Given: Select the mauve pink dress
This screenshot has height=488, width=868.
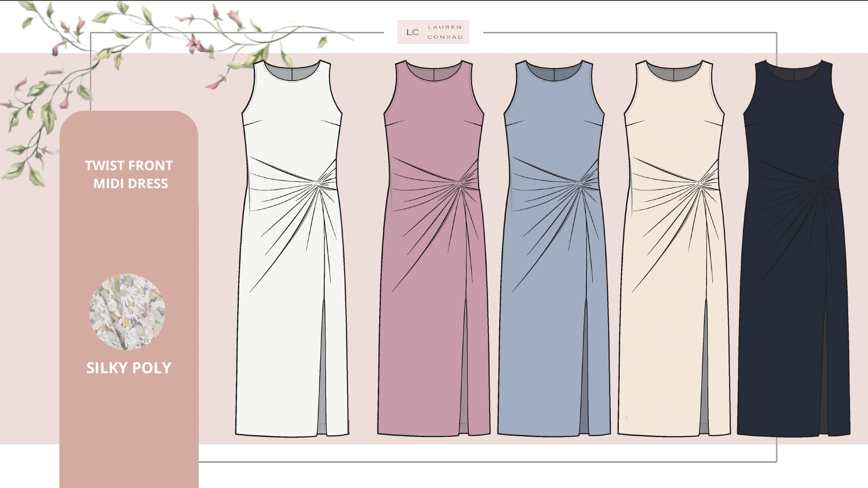Looking at the screenshot, I should click(433, 248).
